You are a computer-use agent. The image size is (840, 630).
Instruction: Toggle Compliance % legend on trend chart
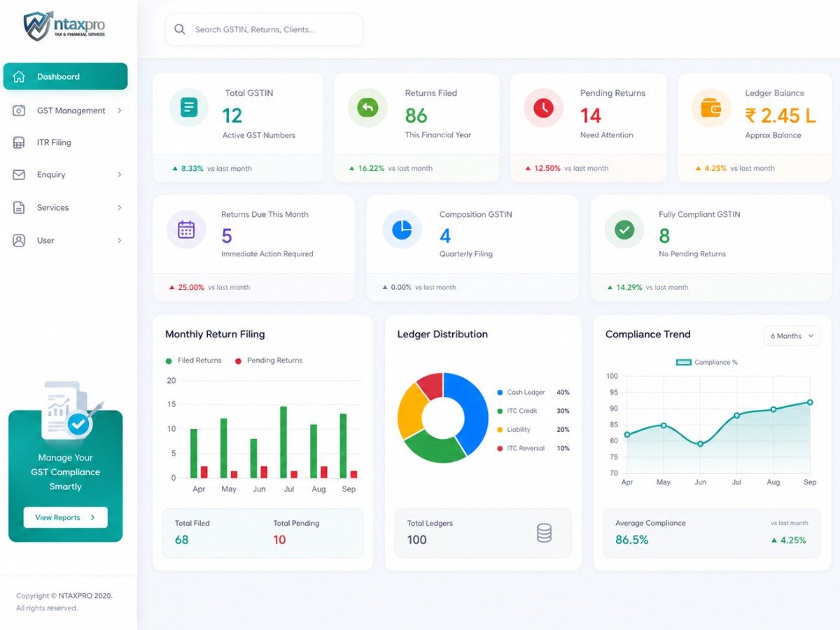[707, 362]
